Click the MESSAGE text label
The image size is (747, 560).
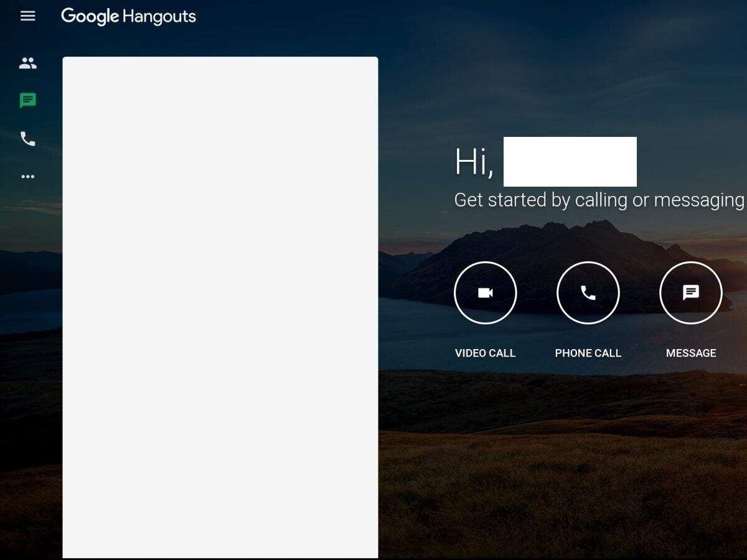pos(691,353)
